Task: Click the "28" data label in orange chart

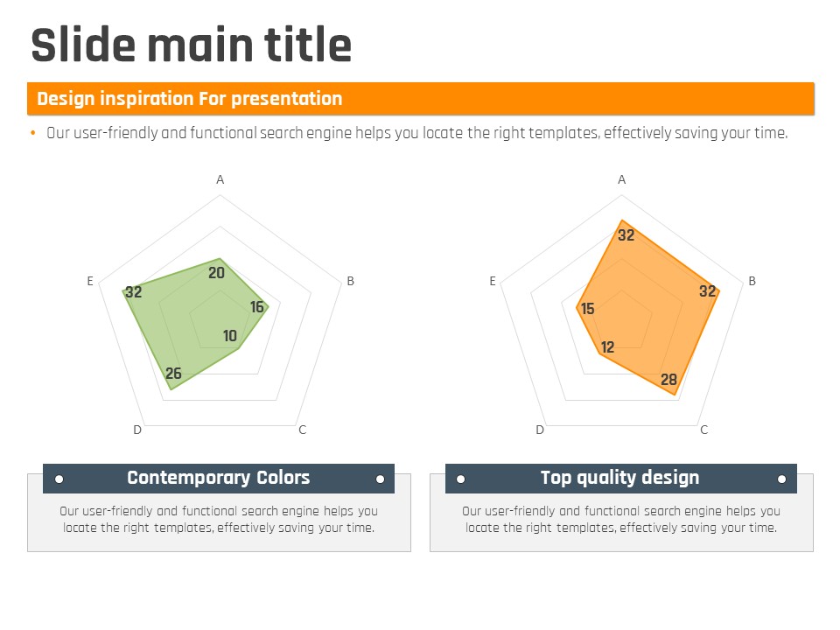Action: (669, 380)
